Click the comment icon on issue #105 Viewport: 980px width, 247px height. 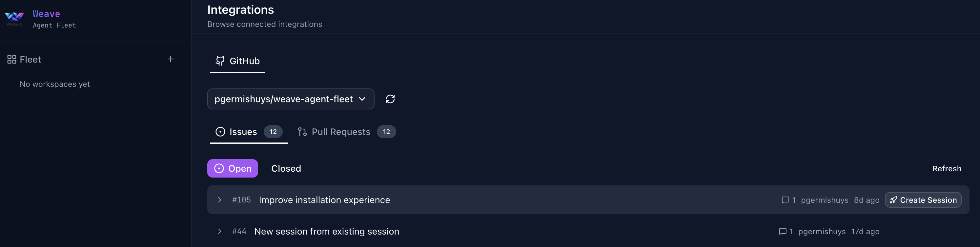(x=785, y=200)
